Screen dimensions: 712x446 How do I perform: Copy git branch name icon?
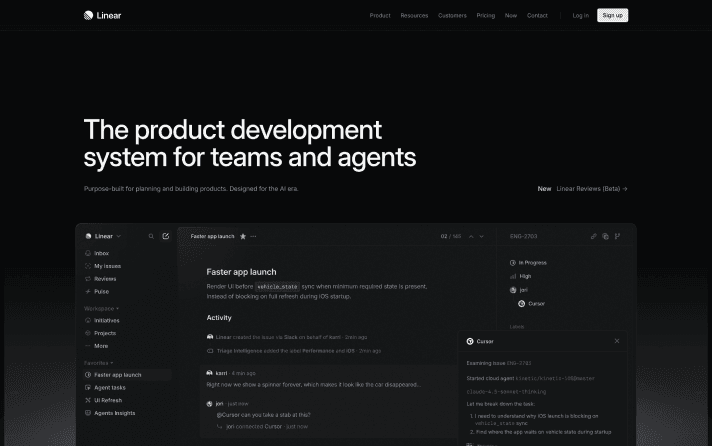[617, 236]
